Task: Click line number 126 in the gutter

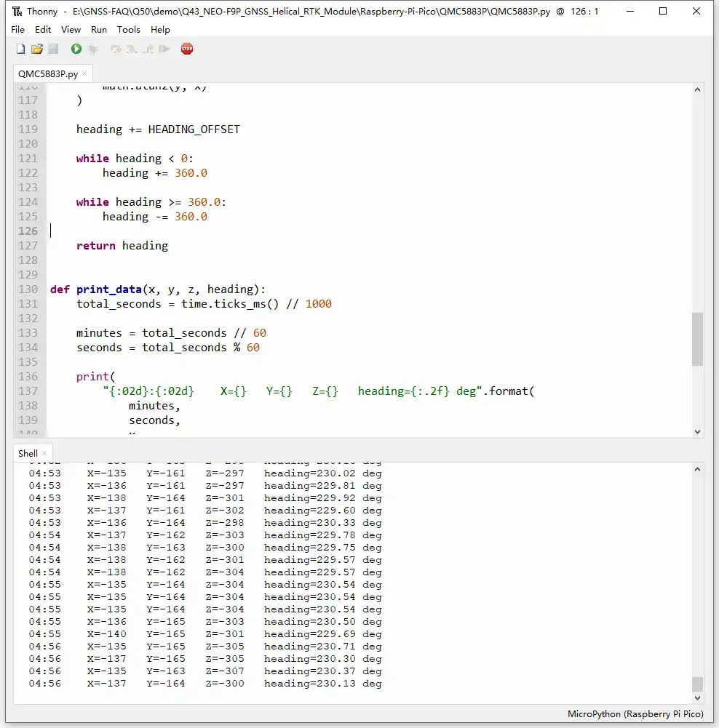Action: 28,231
